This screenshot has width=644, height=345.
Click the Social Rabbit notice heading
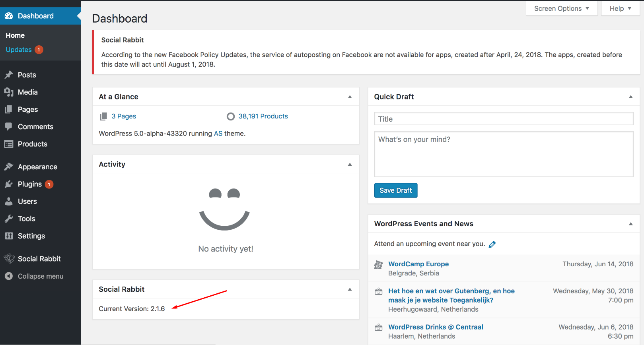[x=123, y=40]
